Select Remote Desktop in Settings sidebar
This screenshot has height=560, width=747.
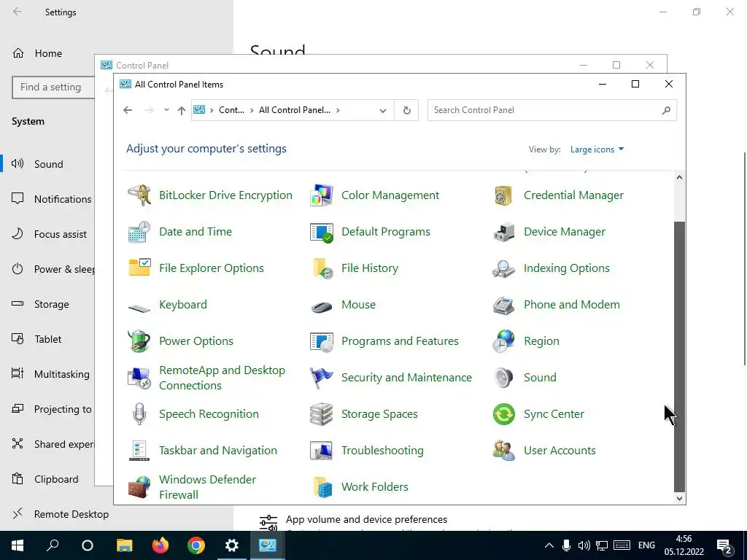[60, 514]
